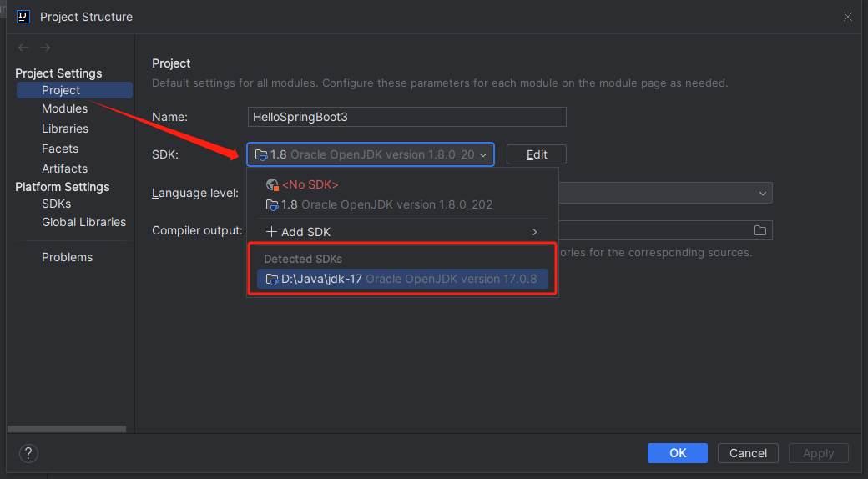Go to the Artifacts section
Image resolution: width=868 pixels, height=479 pixels.
pyautogui.click(x=65, y=169)
